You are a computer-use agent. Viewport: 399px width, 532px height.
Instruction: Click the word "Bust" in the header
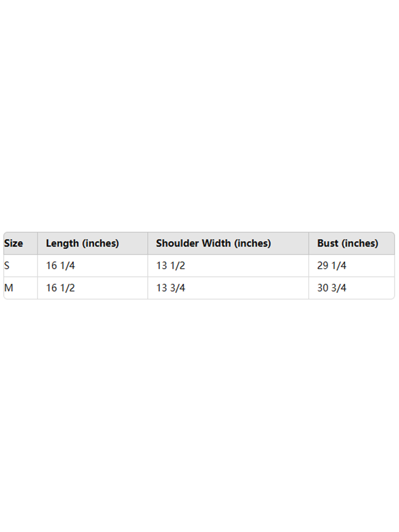pyautogui.click(x=327, y=243)
